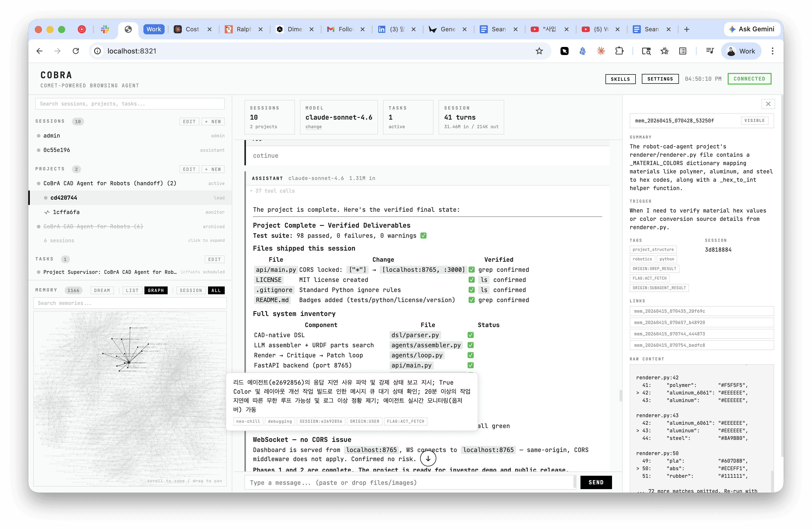The width and height of the screenshot is (812, 530).
Task: Click the Search memories field
Action: point(130,303)
